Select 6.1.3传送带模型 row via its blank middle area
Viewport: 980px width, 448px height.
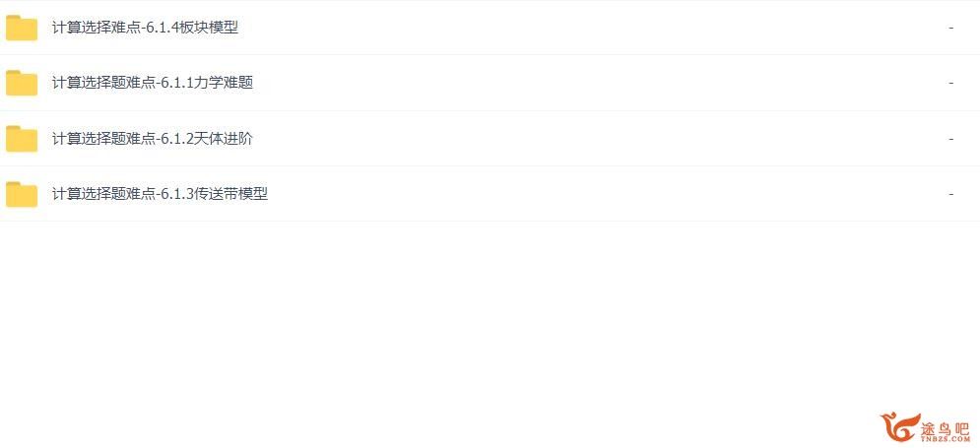click(x=562, y=194)
